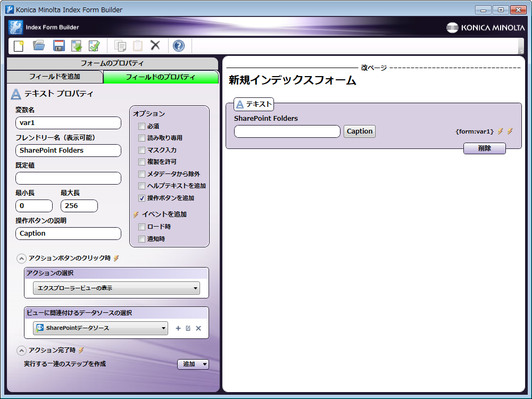
Task: Click inside the 既定値 input field
Action: [x=68, y=178]
